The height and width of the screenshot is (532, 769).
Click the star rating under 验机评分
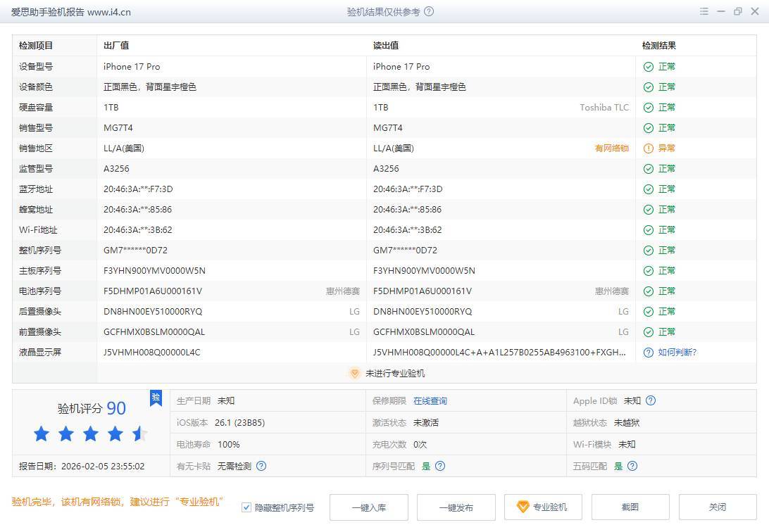pos(91,433)
